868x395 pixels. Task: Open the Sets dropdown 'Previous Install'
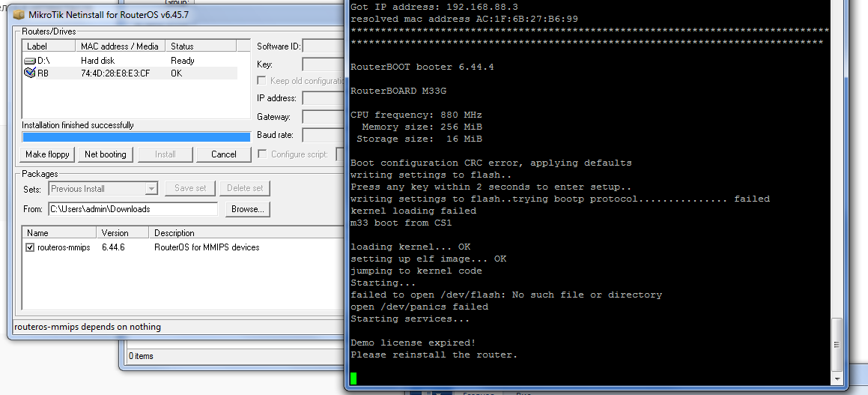(103, 189)
